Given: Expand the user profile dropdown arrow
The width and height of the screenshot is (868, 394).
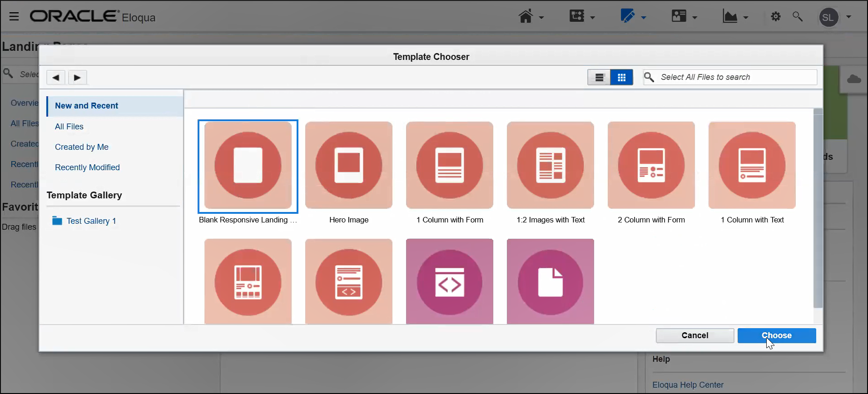Looking at the screenshot, I should point(848,17).
